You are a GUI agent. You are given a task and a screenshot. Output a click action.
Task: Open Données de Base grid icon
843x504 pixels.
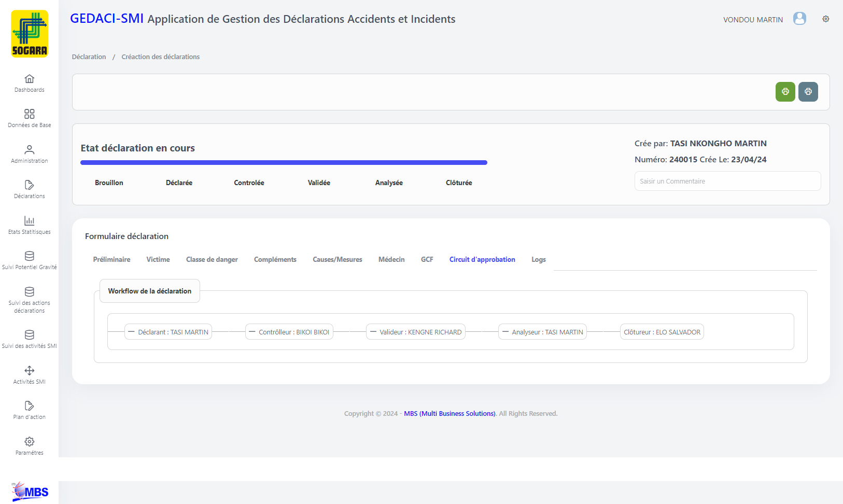[30, 114]
